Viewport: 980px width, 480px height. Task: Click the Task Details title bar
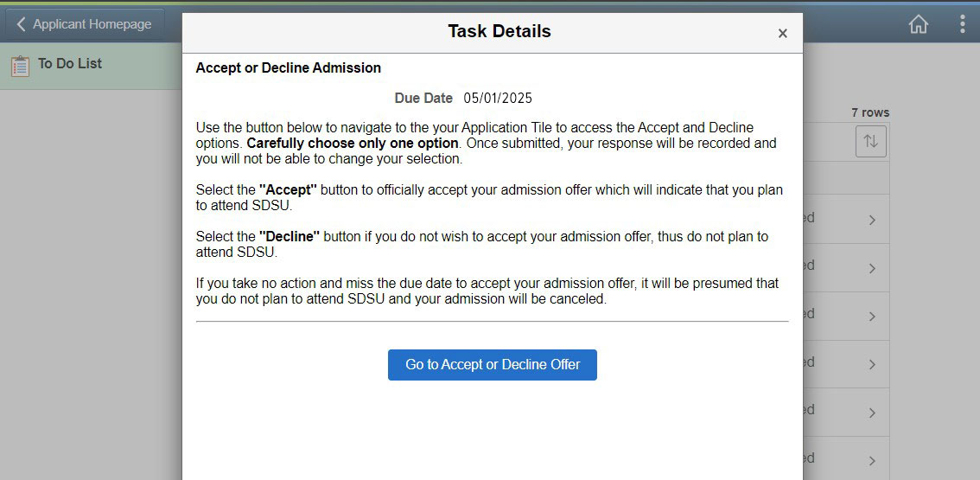(x=493, y=33)
